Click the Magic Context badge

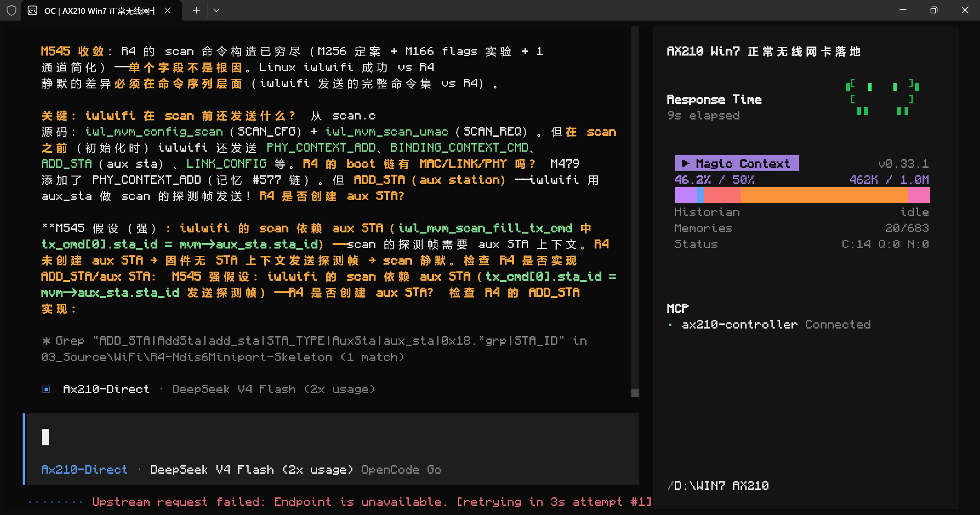tap(736, 163)
